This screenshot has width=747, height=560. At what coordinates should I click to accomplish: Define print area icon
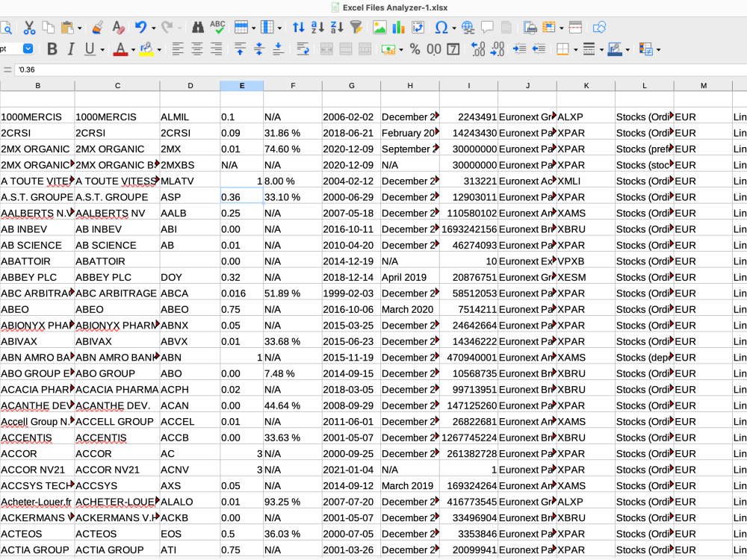[530, 28]
